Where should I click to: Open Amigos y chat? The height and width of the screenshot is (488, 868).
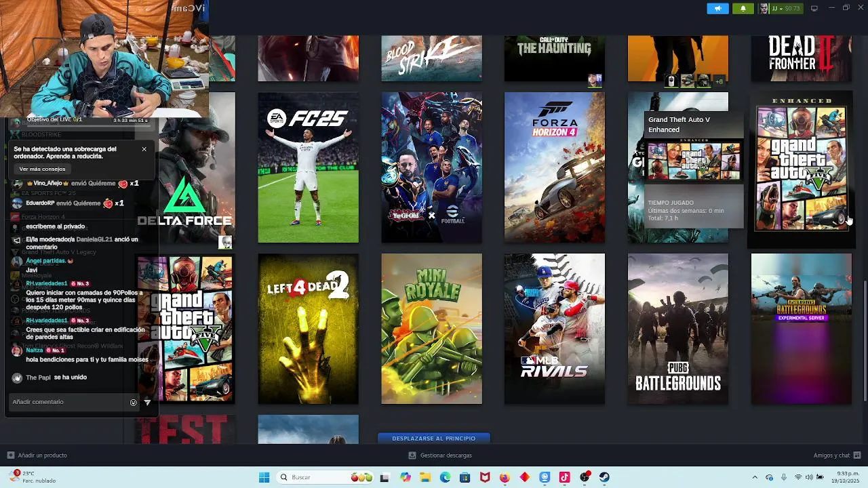[831, 455]
